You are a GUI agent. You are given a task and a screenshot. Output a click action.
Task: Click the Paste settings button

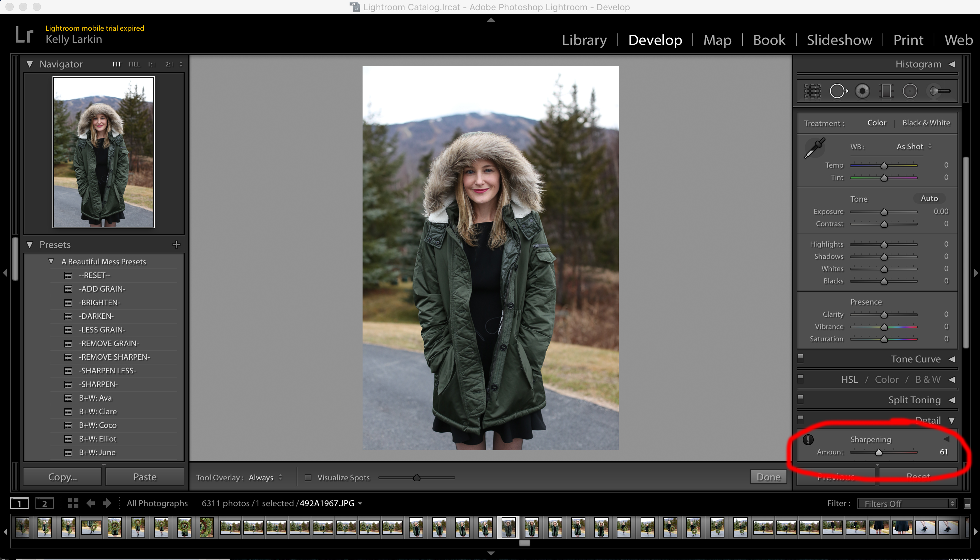click(144, 477)
